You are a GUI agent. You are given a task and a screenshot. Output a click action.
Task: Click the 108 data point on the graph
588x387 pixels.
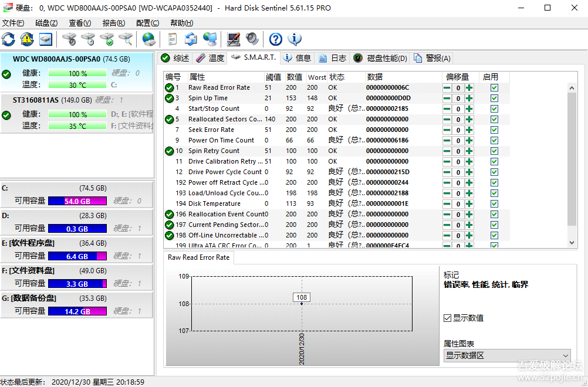(x=302, y=304)
